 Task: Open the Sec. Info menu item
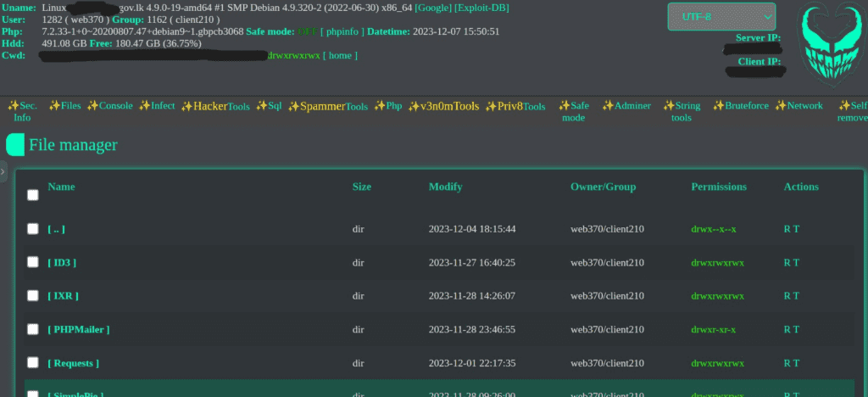(x=22, y=111)
